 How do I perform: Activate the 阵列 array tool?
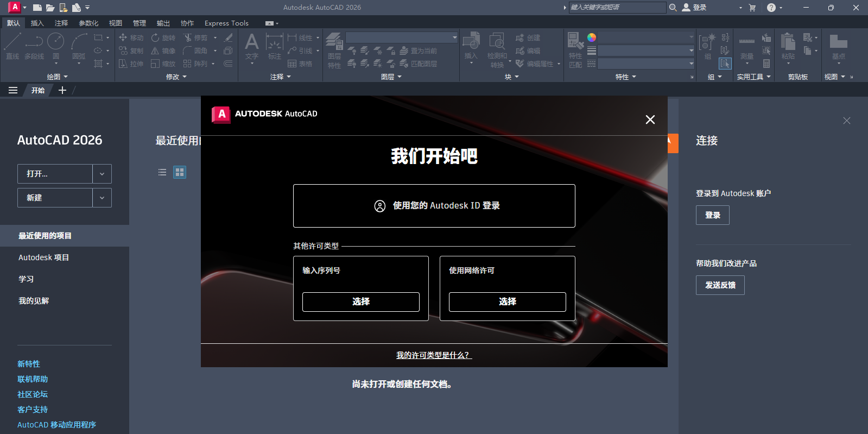click(x=196, y=64)
